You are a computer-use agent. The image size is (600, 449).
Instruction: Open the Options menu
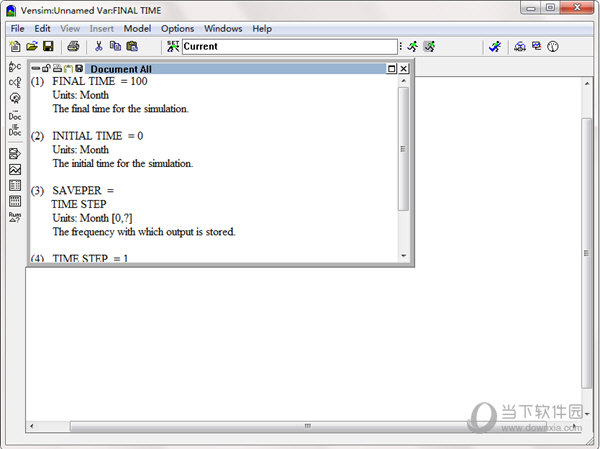pos(177,29)
